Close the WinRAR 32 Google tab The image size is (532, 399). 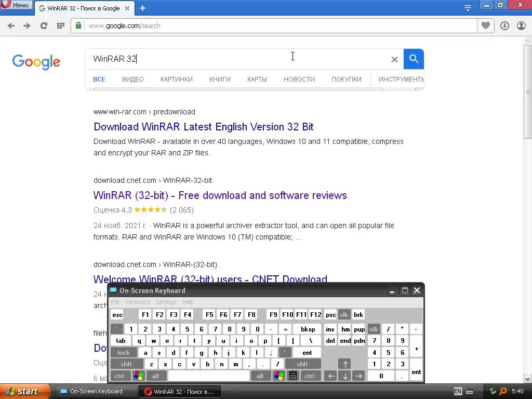tap(127, 8)
